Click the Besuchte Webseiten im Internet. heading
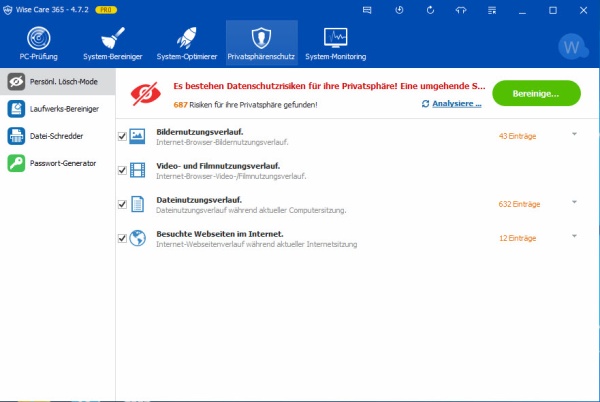 [220, 234]
